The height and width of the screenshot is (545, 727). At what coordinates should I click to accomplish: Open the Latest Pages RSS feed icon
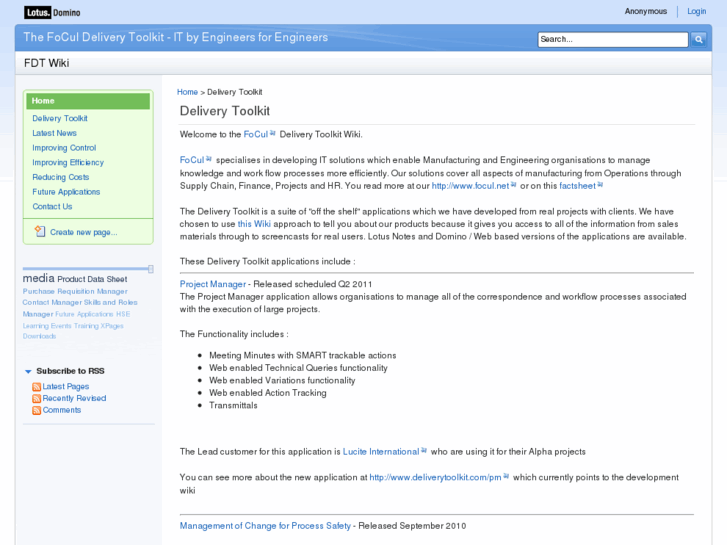click(36, 387)
